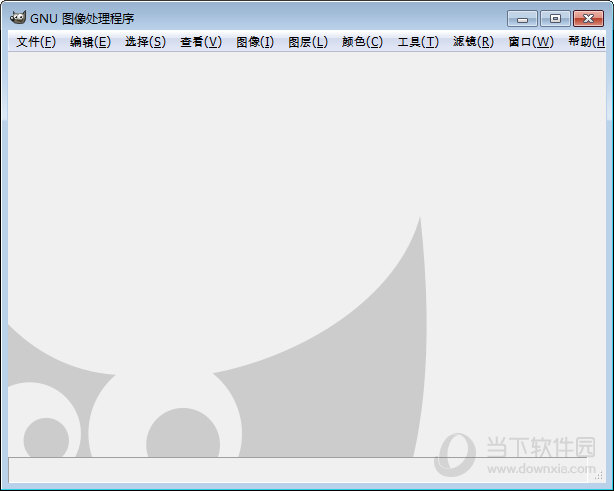Minimize the GNU 图像处理程序 window

(522, 18)
